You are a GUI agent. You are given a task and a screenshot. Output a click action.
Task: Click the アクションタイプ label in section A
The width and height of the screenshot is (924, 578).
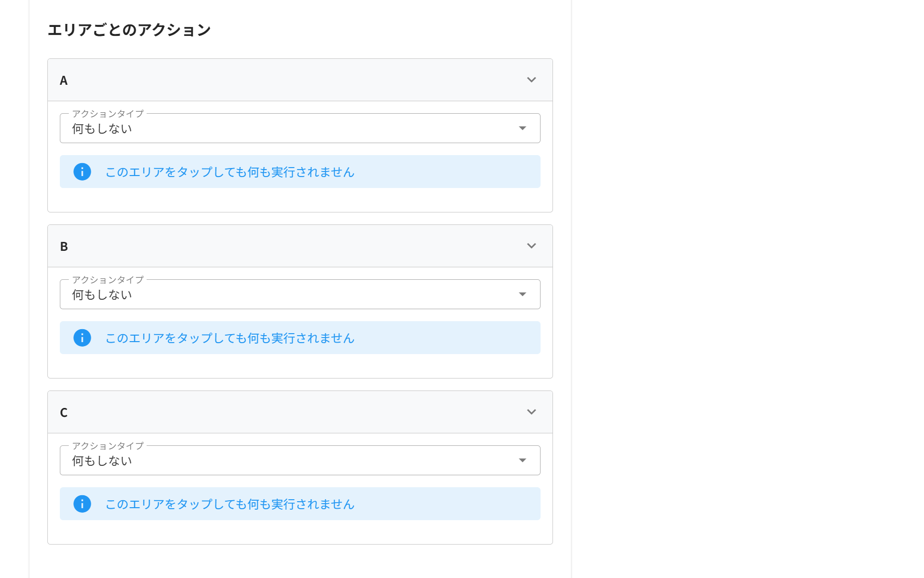tap(108, 114)
